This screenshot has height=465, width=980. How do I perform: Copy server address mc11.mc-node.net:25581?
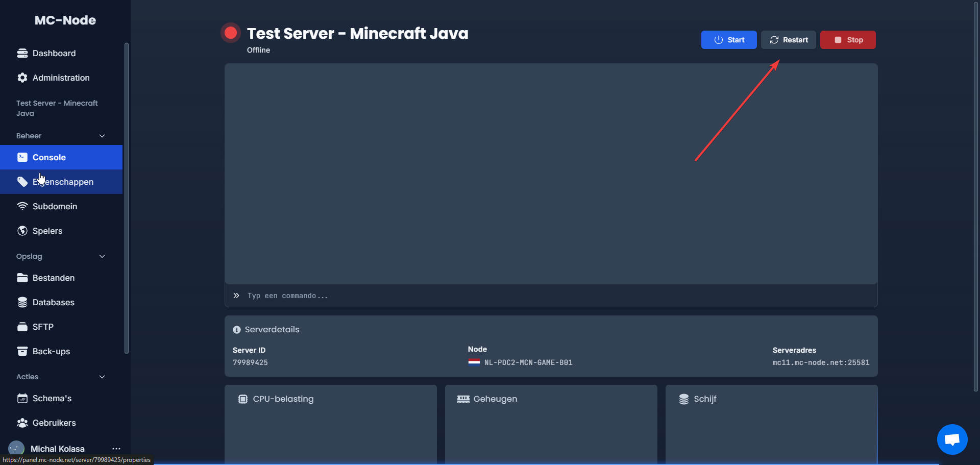(821, 362)
